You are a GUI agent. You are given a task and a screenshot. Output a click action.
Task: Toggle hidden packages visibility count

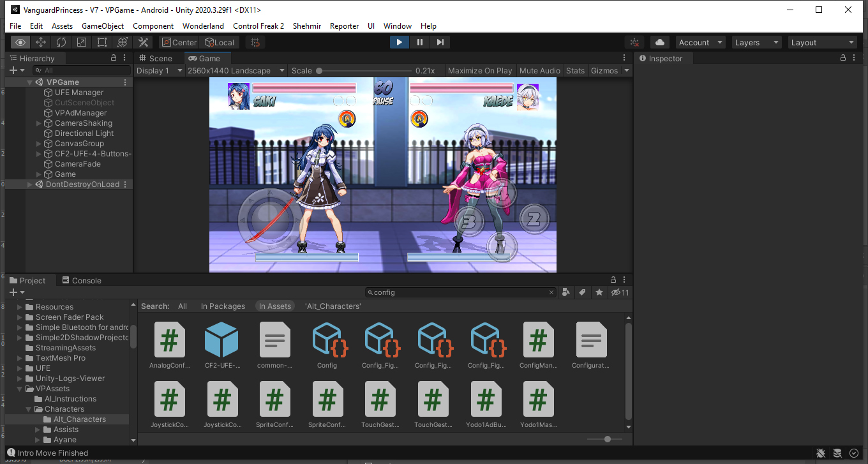620,292
